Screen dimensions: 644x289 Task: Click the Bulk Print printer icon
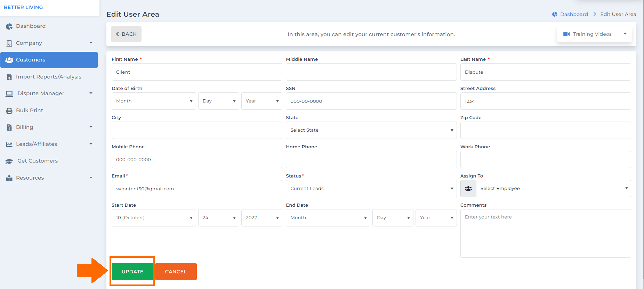point(9,111)
